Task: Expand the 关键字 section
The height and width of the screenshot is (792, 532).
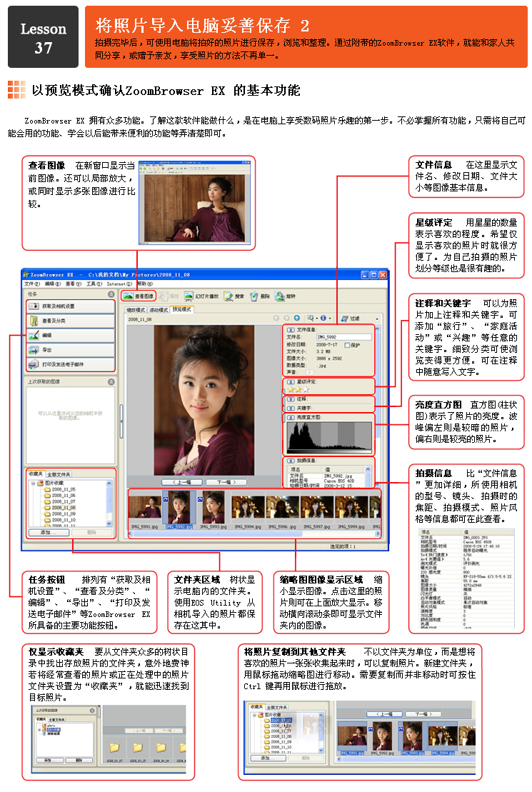Action: point(291,408)
